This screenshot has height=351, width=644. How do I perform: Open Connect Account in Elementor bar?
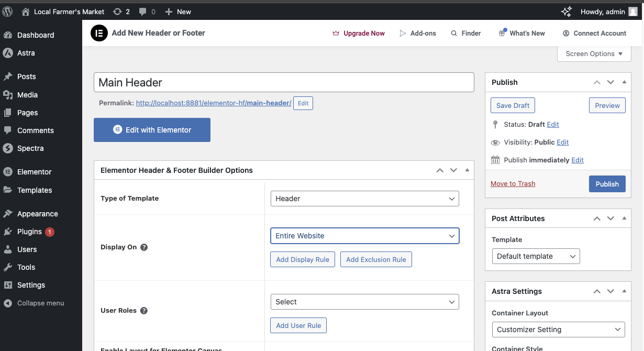(594, 33)
